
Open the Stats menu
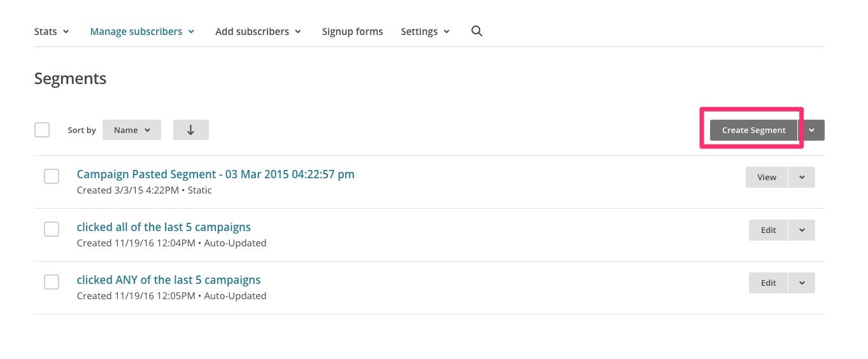pos(52,31)
